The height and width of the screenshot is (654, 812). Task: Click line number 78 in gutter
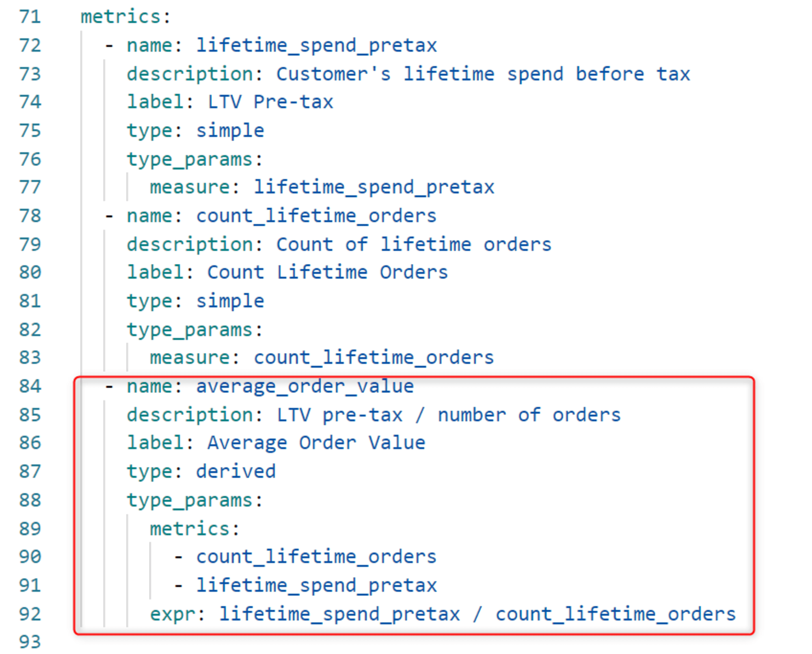(30, 216)
